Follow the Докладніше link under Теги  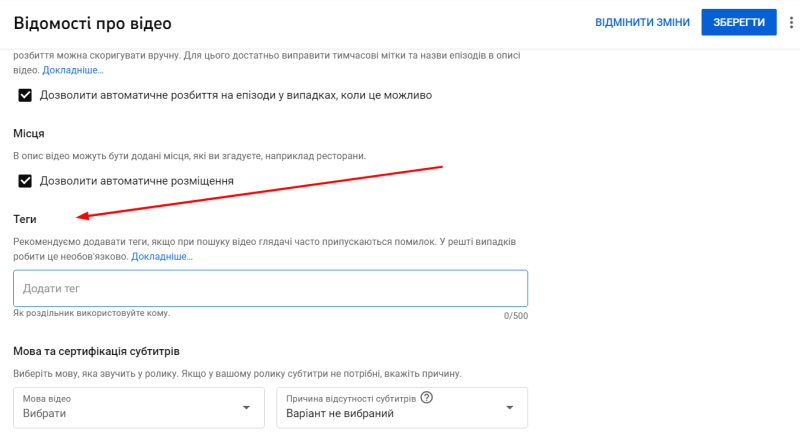162,256
